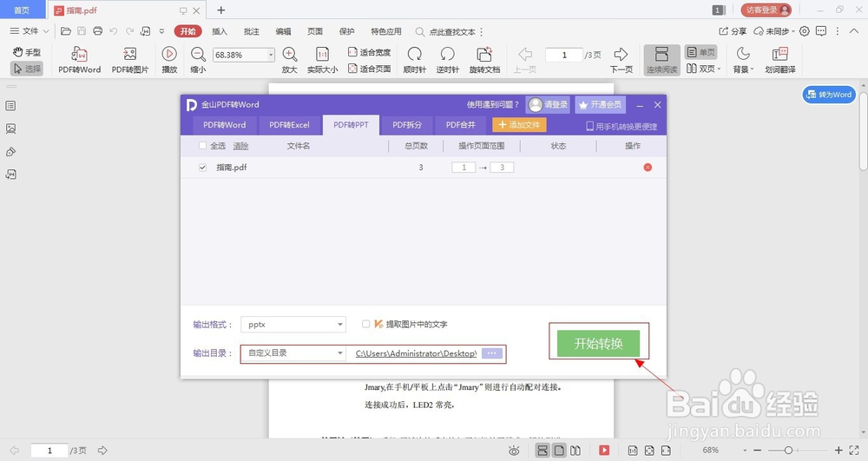Open the 插入 ribbon tab

[220, 31]
